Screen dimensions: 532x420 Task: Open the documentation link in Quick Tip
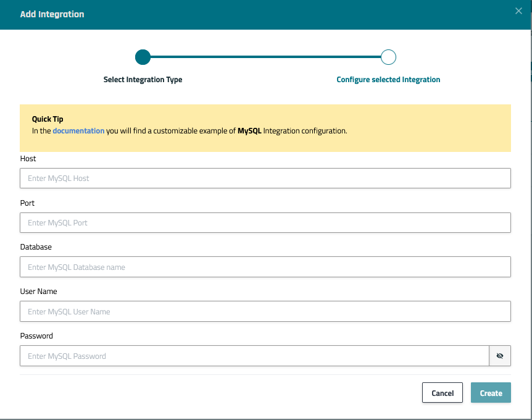click(78, 131)
